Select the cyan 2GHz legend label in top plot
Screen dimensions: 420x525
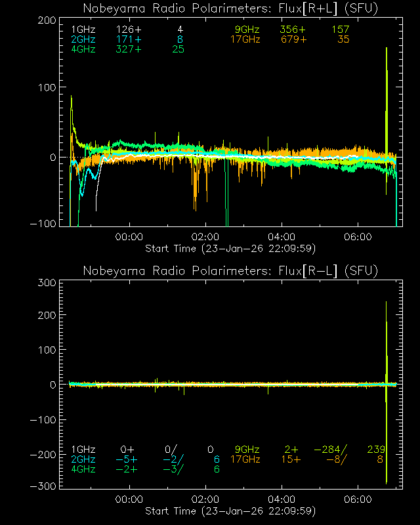[83, 40]
